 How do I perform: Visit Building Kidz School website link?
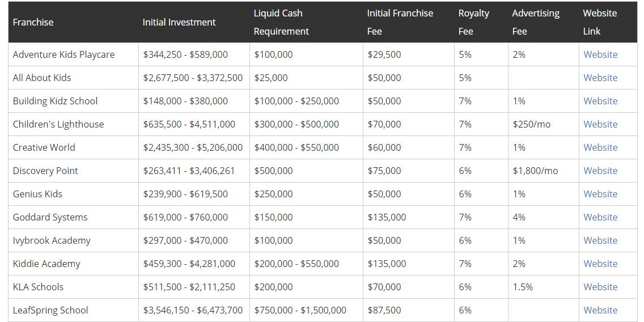click(x=600, y=101)
